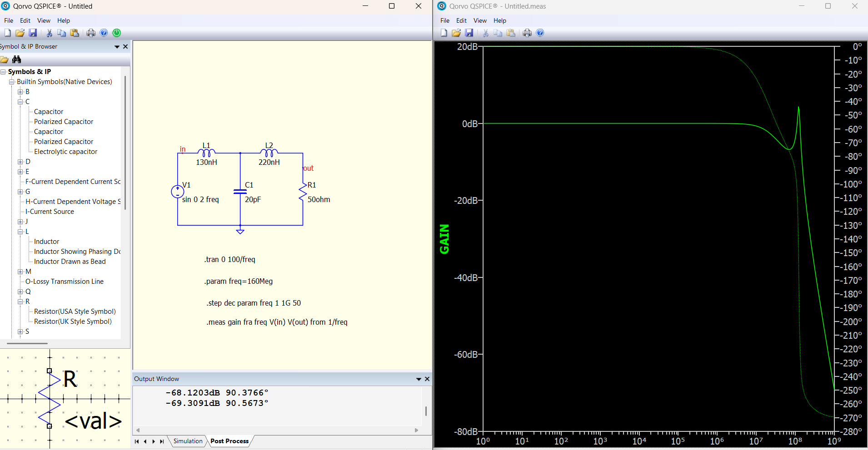Click the blue Help icon in waveform toolbar
Viewport: 868px width, 450px height.
click(x=540, y=33)
